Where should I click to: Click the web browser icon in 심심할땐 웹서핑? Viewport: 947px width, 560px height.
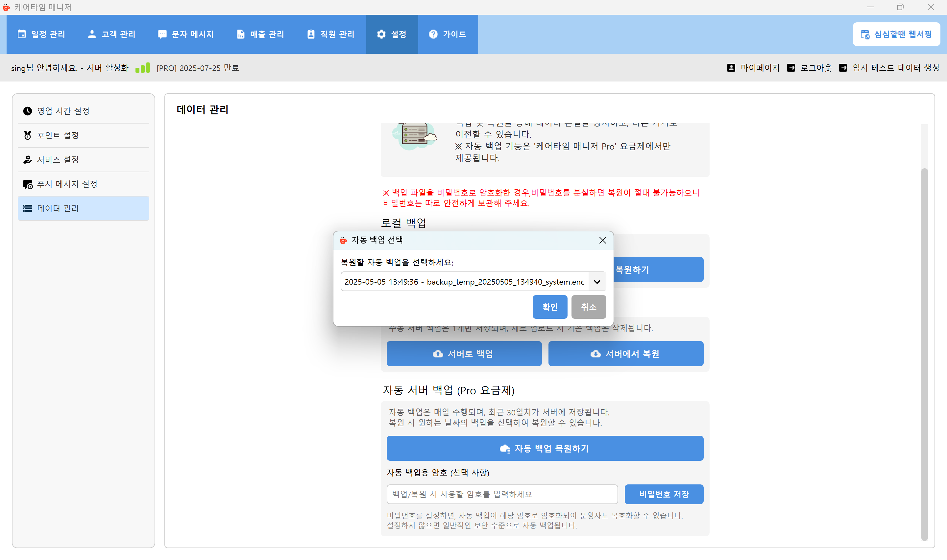(x=865, y=35)
